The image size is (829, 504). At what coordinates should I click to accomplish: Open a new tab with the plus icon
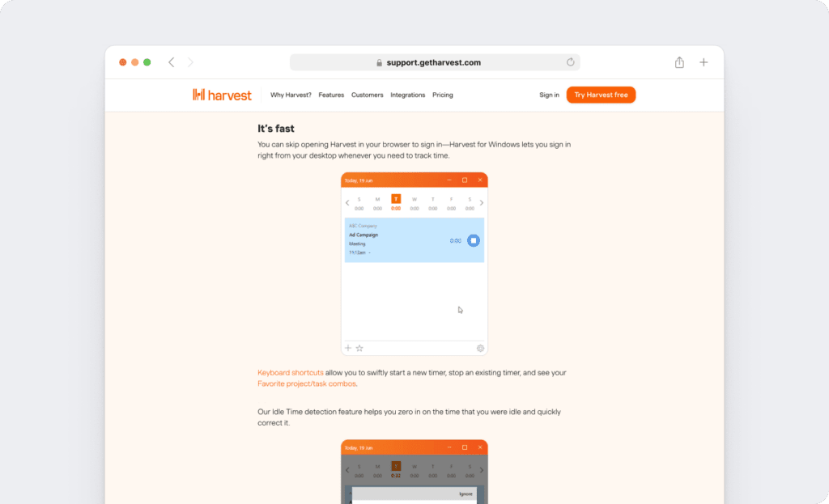pos(704,61)
